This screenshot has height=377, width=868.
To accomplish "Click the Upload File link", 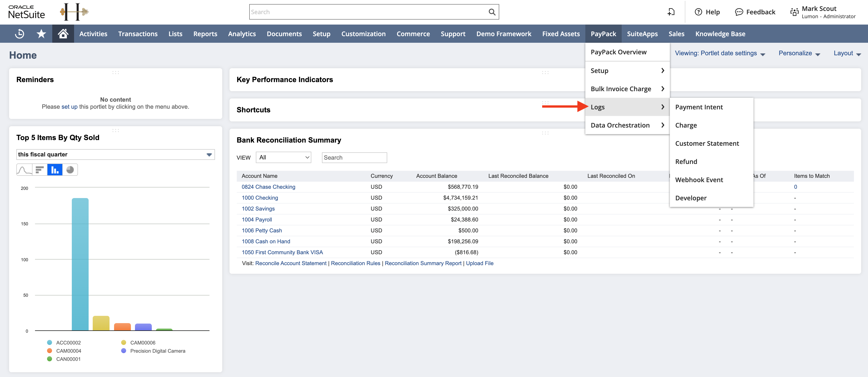I will [x=479, y=263].
